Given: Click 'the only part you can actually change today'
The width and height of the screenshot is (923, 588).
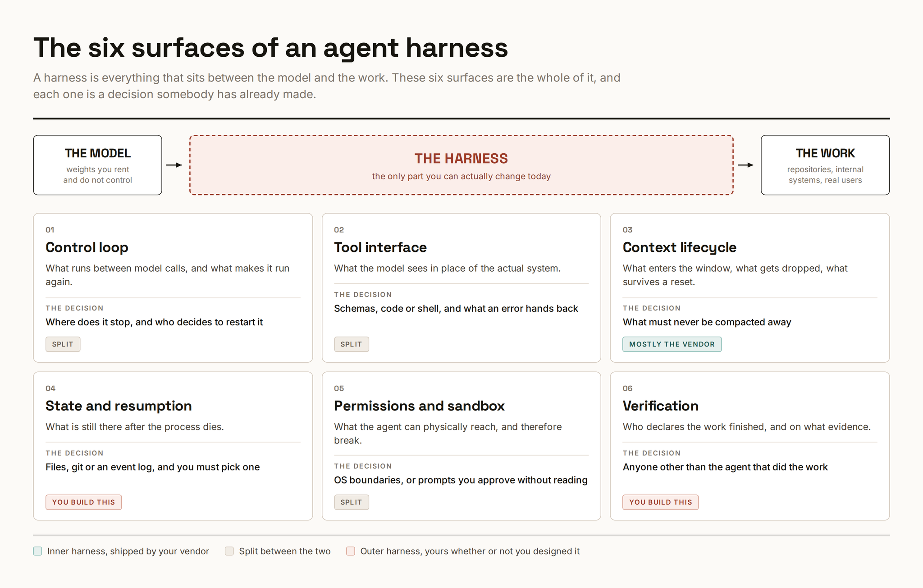Looking at the screenshot, I should [x=461, y=176].
